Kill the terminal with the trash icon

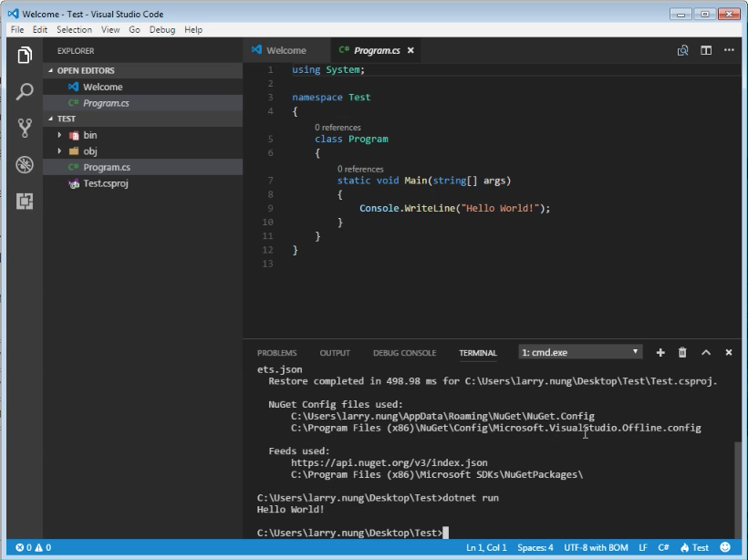point(682,352)
